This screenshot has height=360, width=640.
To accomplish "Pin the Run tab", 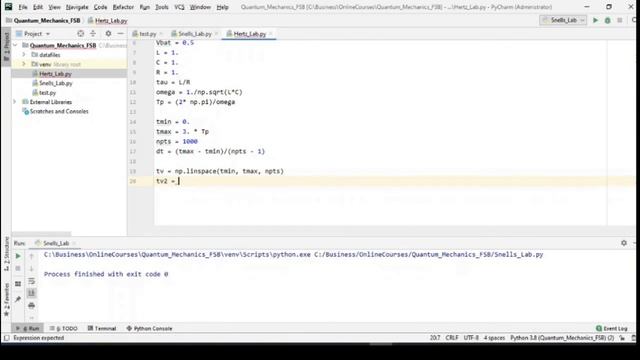I will [x=18, y=299].
